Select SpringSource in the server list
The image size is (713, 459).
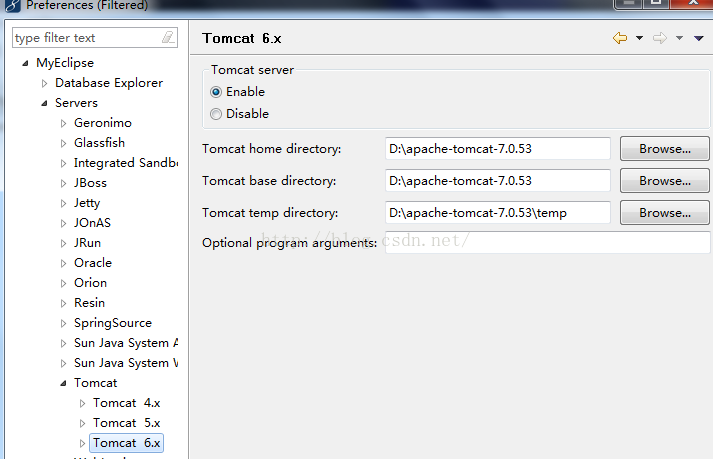point(113,323)
